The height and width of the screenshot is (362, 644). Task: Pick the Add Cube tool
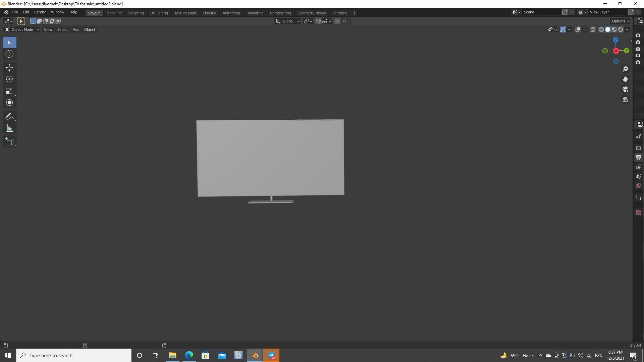[x=9, y=142]
